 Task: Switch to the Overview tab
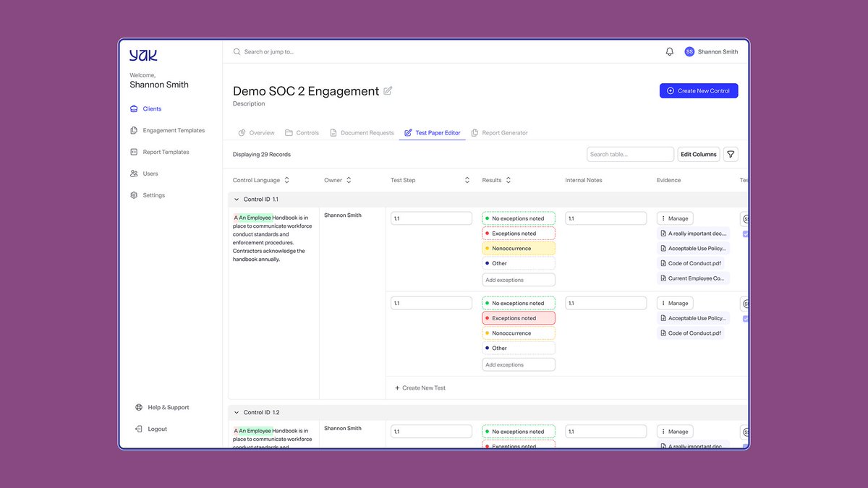[256, 133]
